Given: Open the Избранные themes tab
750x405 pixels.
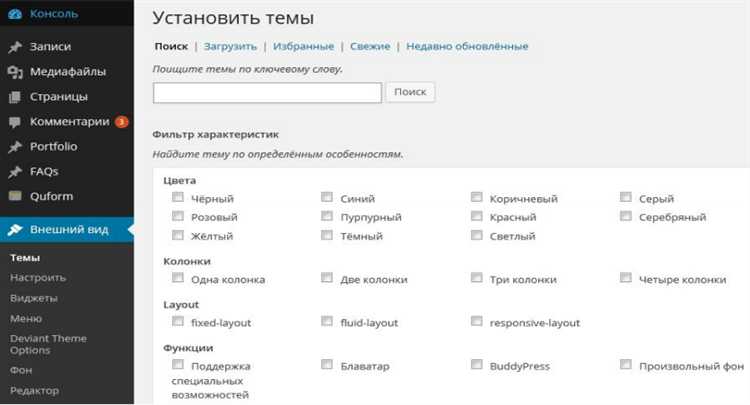Looking at the screenshot, I should 303,46.
